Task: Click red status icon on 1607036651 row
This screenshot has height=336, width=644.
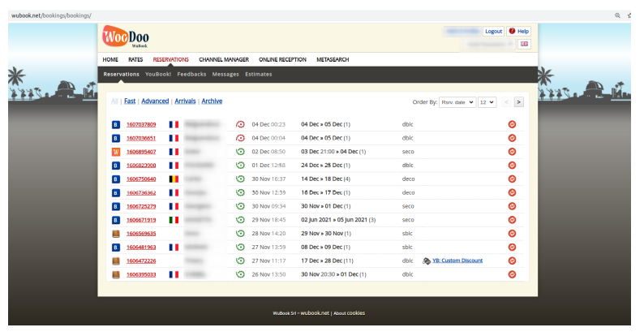Action: [240, 138]
